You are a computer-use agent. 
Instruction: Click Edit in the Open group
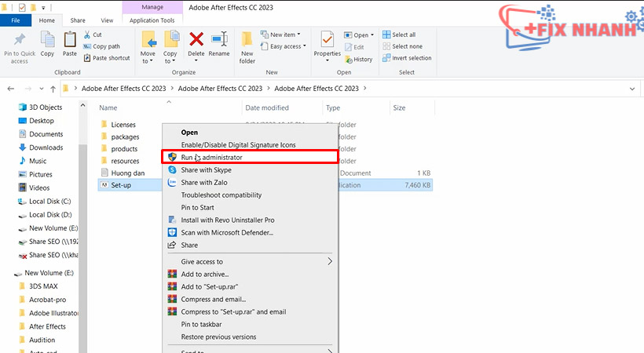coord(354,47)
